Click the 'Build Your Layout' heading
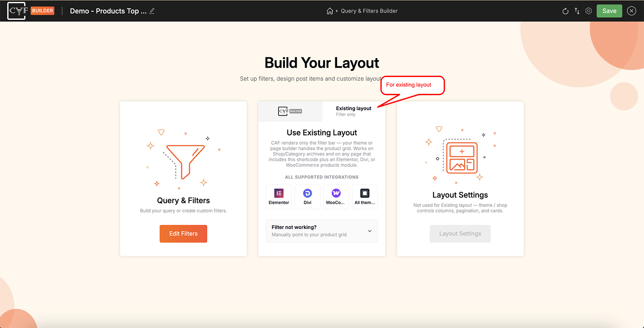This screenshot has width=644, height=328. pyautogui.click(x=322, y=63)
